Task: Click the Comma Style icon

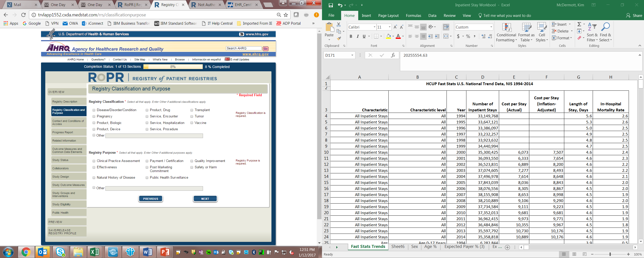Action: [474, 36]
